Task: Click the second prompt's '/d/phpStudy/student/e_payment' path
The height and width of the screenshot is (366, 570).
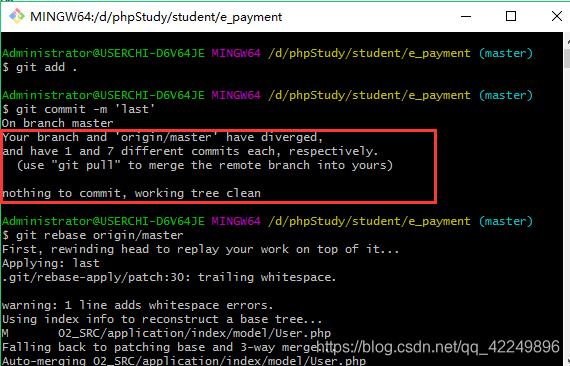Action: tap(369, 96)
